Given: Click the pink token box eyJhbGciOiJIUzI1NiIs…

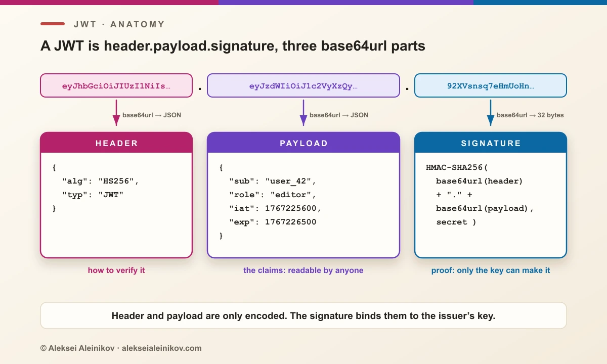Looking at the screenshot, I should click(x=116, y=86).
